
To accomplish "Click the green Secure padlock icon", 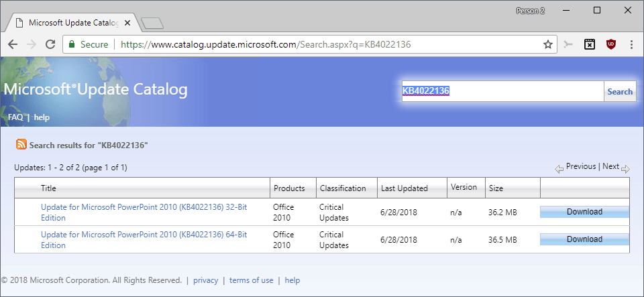I will (x=72, y=44).
